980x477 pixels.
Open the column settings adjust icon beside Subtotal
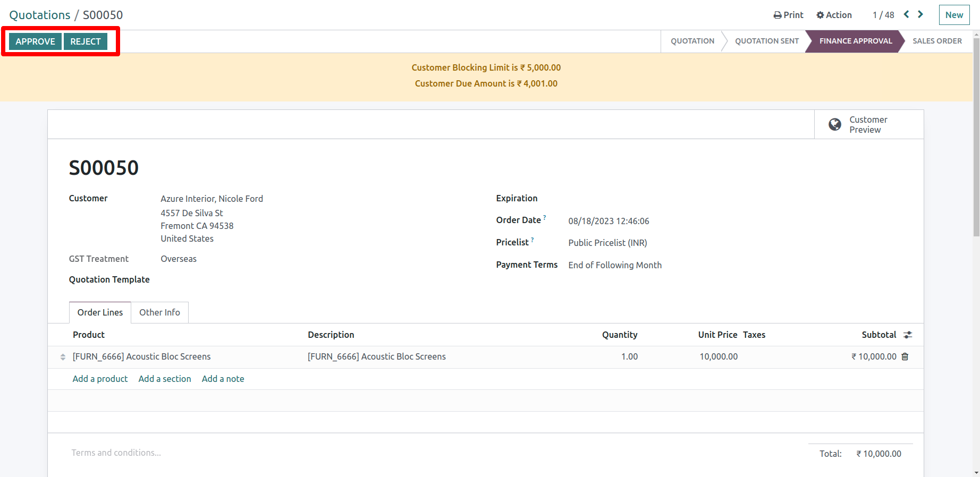[x=908, y=335]
